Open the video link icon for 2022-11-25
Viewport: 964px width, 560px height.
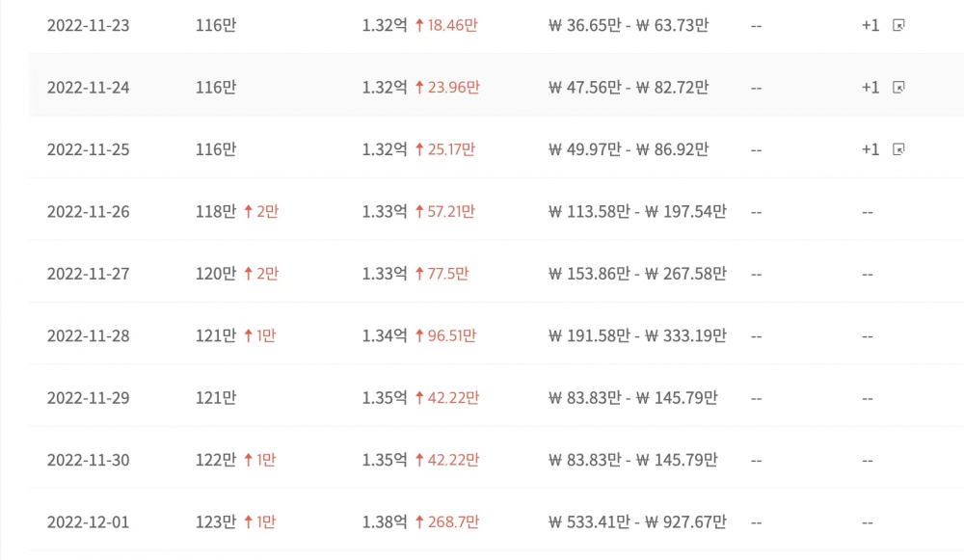(x=898, y=149)
